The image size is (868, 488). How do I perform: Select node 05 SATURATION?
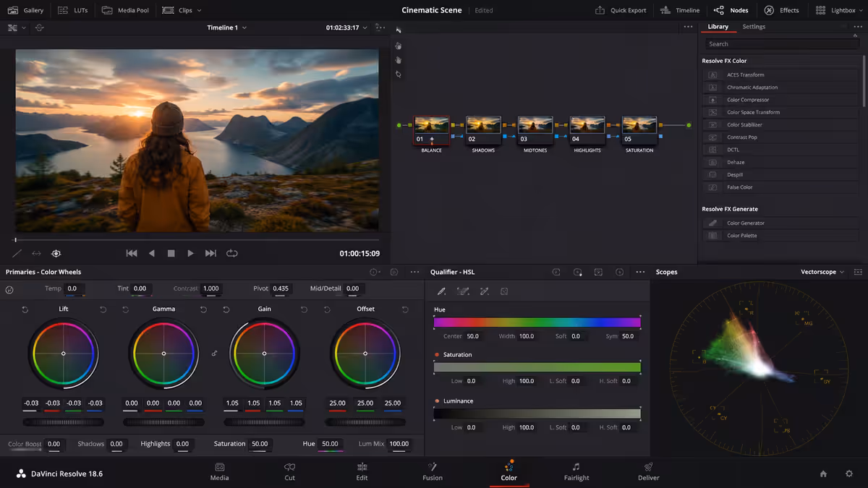[x=639, y=130]
